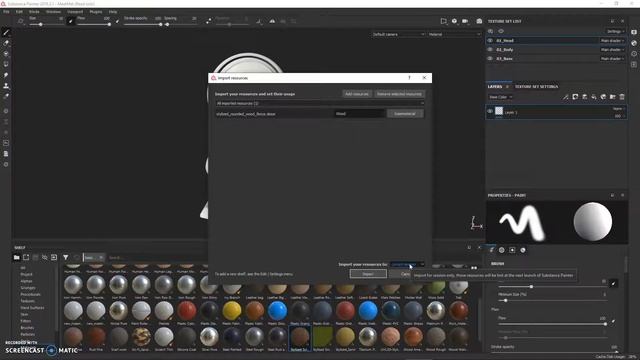The image size is (640, 360).
Task: Add a new paint layer icon
Action: [x=584, y=97]
